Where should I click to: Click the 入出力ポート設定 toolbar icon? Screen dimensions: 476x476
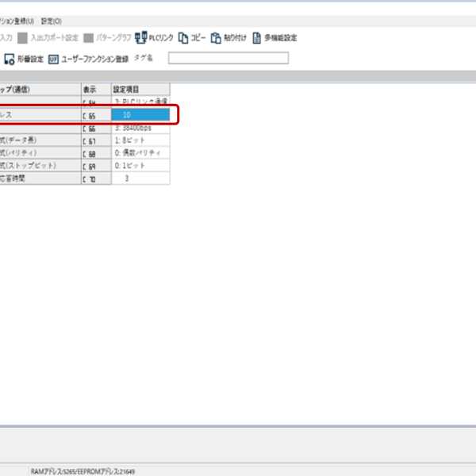point(23,37)
